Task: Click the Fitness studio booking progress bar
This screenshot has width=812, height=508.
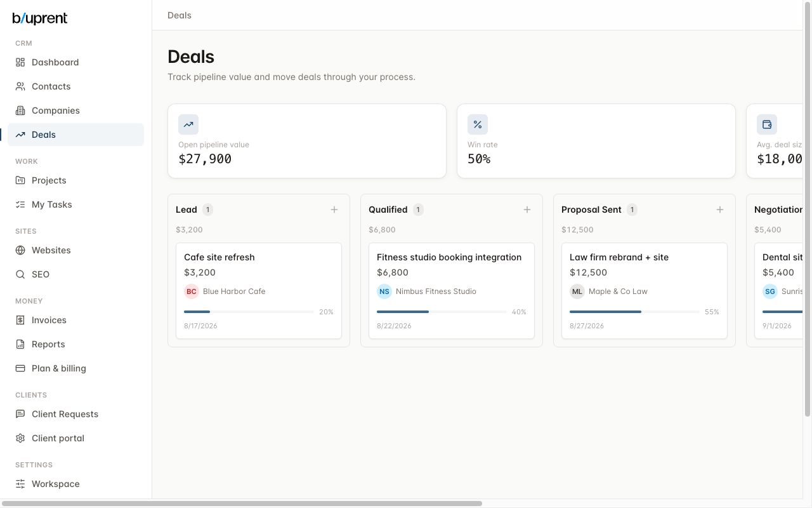Action: 442,312
